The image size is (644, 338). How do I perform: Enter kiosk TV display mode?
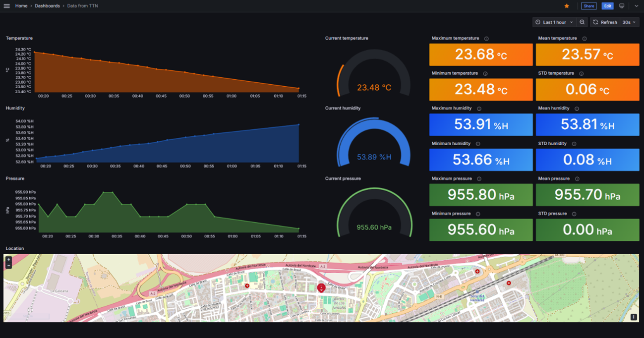[622, 6]
